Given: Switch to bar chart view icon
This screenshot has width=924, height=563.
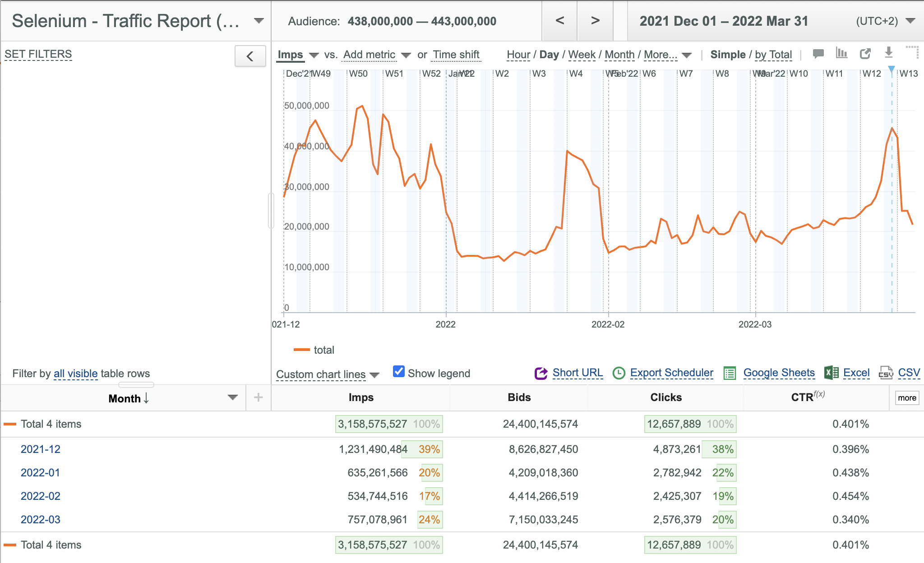Looking at the screenshot, I should pos(841,53).
